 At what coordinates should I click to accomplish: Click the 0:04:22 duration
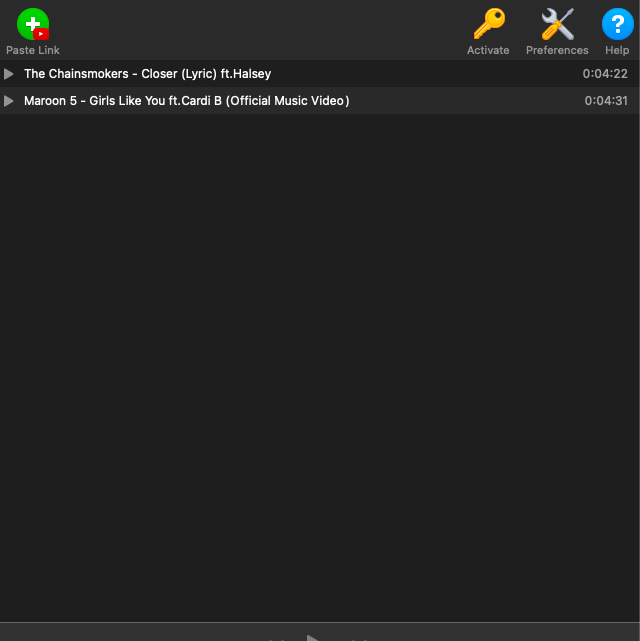[x=605, y=74]
